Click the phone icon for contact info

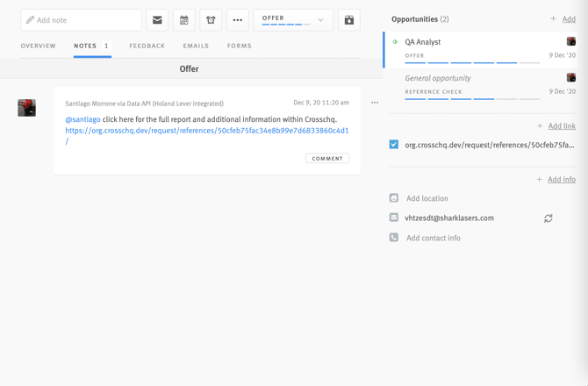394,238
